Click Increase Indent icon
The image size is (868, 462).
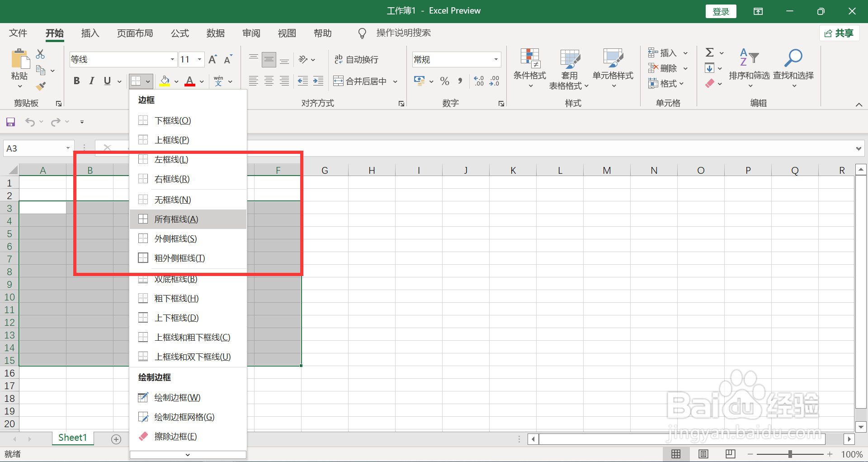[318, 81]
